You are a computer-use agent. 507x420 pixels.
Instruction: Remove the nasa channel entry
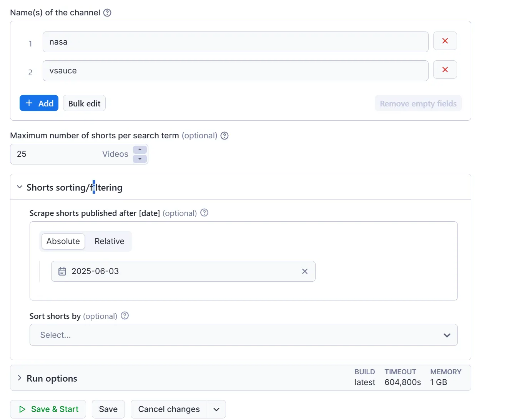(445, 41)
